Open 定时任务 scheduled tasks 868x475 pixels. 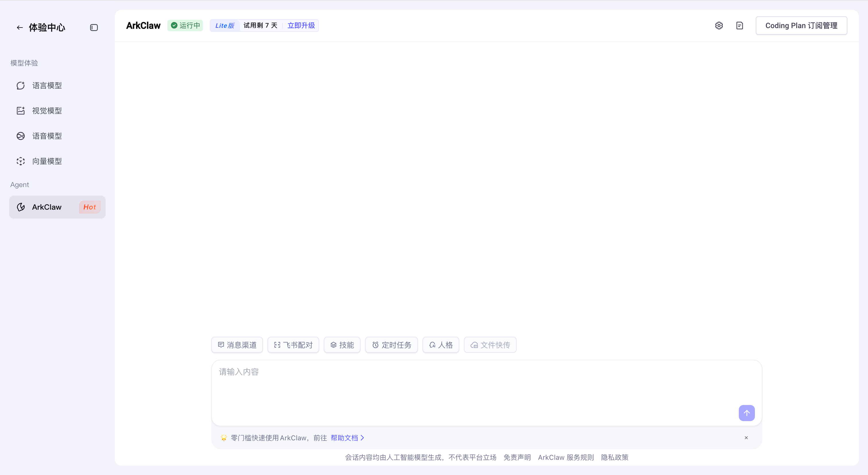pyautogui.click(x=392, y=345)
